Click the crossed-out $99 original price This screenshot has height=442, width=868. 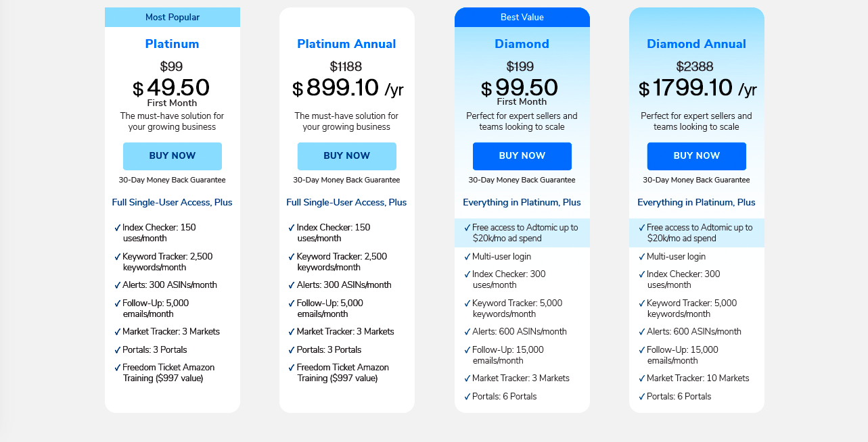[171, 67]
